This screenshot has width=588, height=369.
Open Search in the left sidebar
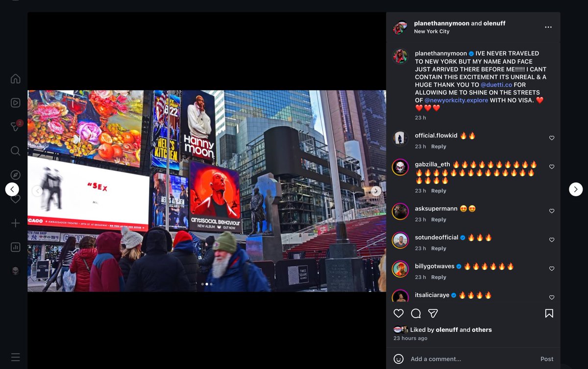(x=15, y=151)
